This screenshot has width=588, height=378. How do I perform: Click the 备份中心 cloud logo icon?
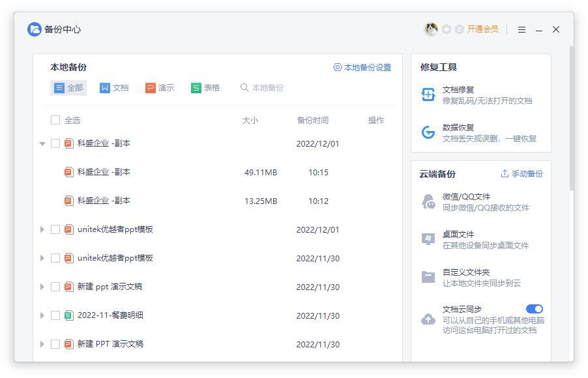click(x=34, y=29)
